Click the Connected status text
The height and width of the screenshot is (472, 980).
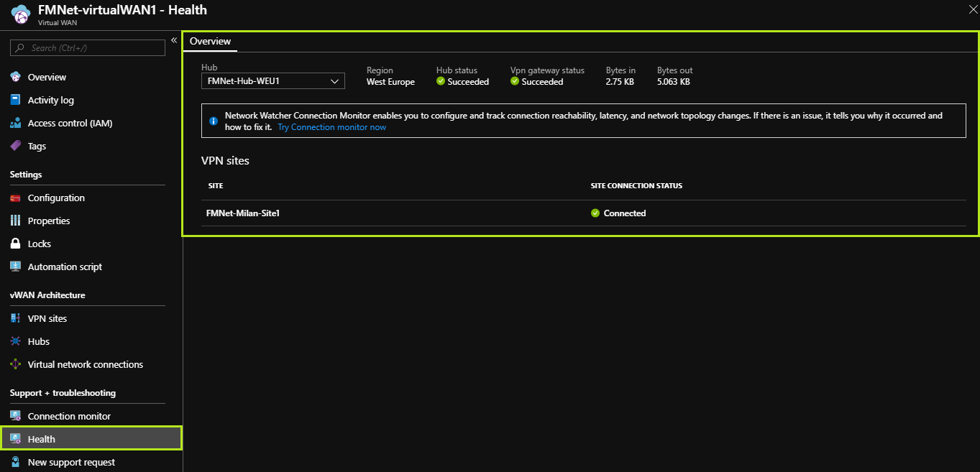click(625, 213)
